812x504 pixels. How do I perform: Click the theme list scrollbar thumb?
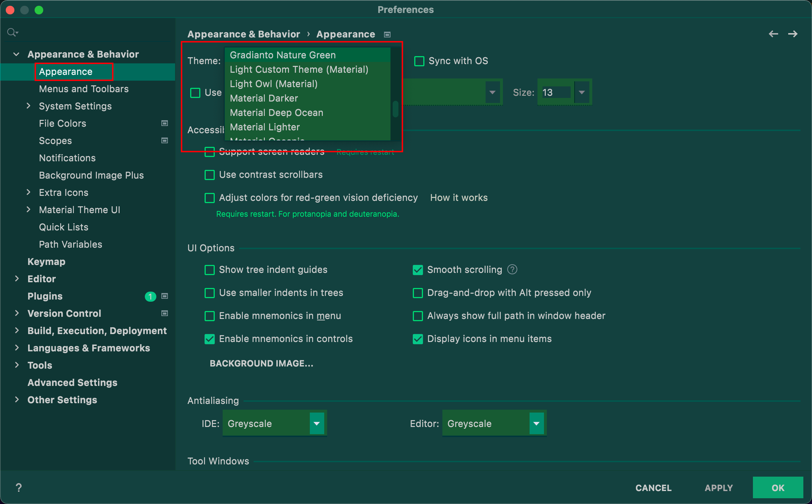[x=395, y=109]
